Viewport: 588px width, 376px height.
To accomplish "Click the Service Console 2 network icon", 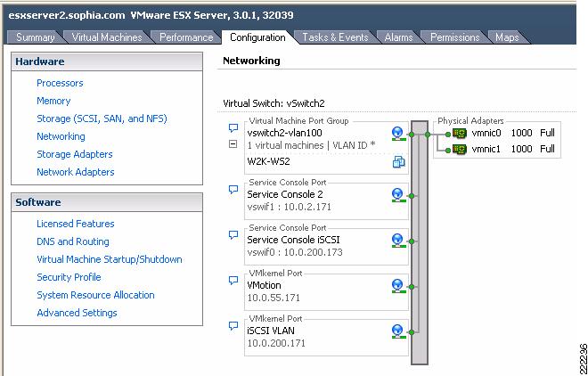I will click(x=397, y=194).
